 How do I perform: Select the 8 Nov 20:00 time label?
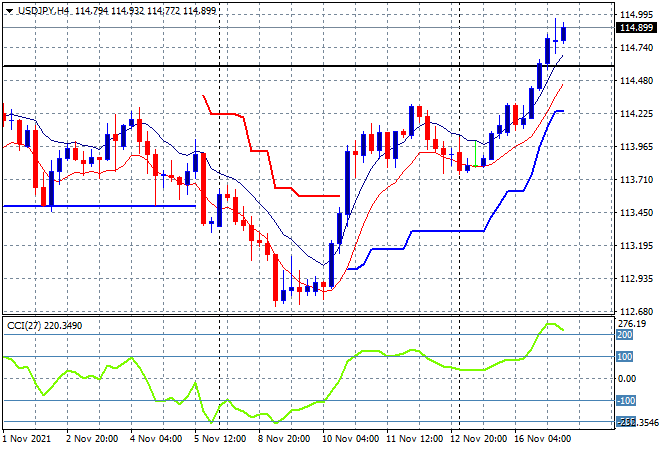pyautogui.click(x=284, y=439)
